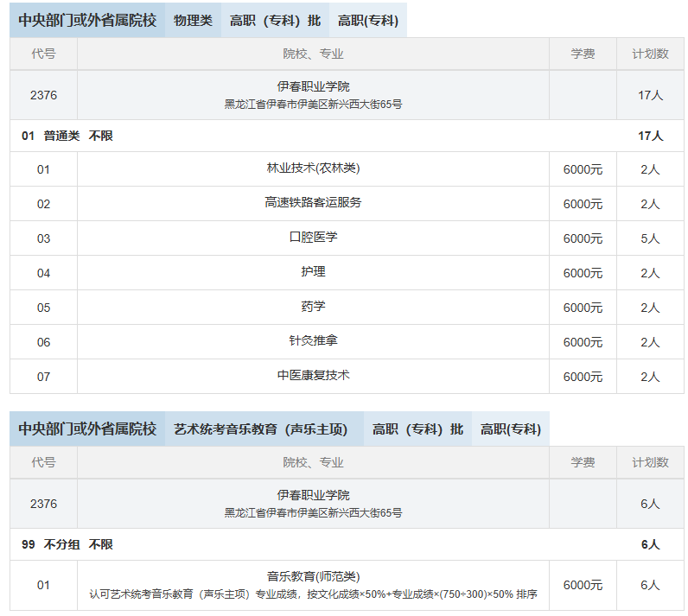Click the 5人 plan count for 口腔医学
Screen dimensions: 688x616
pyautogui.click(x=650, y=238)
